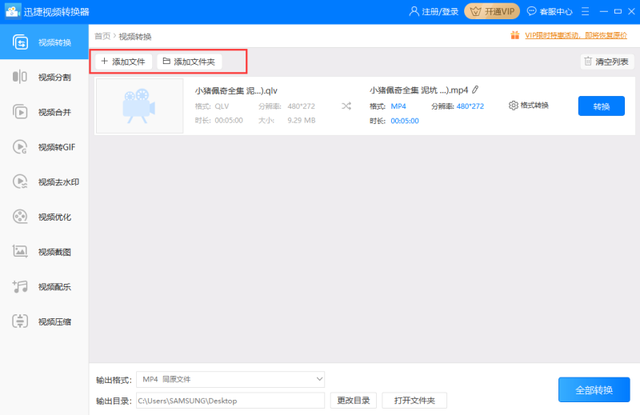Image resolution: width=640 pixels, height=415 pixels.
Task: Click the source file size 9.29 MB
Action: [301, 120]
